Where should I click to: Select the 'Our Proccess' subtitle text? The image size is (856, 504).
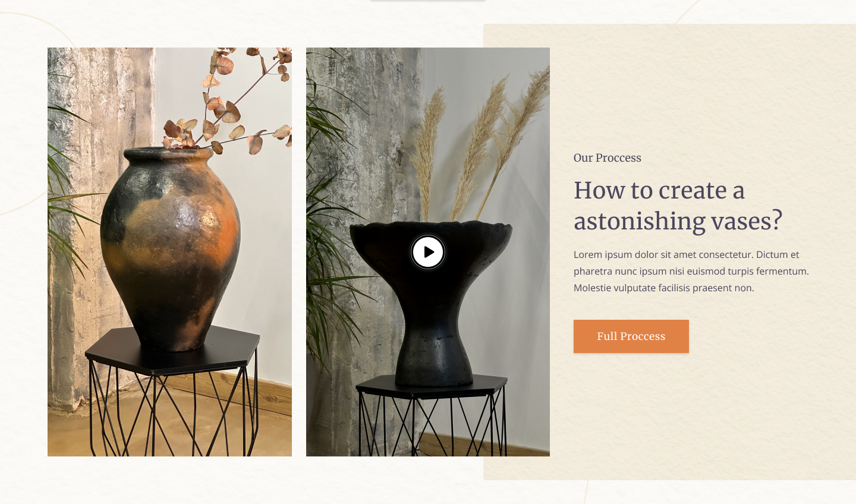(x=607, y=157)
